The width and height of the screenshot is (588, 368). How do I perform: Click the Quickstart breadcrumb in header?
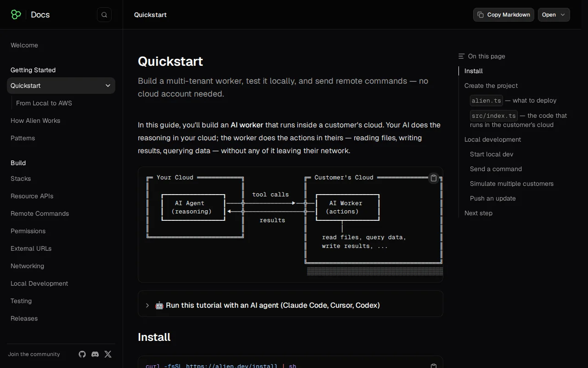pos(150,15)
